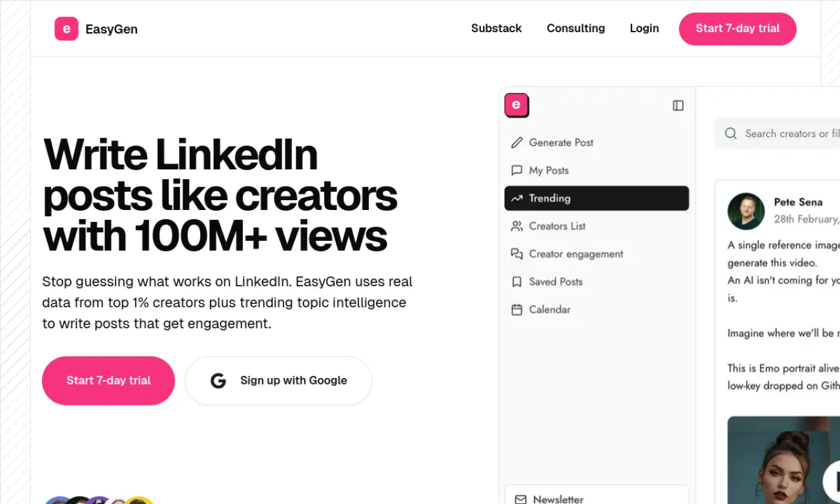The height and width of the screenshot is (504, 840).
Task: Click the EasyGen pink logo icon in header
Action: click(x=66, y=29)
